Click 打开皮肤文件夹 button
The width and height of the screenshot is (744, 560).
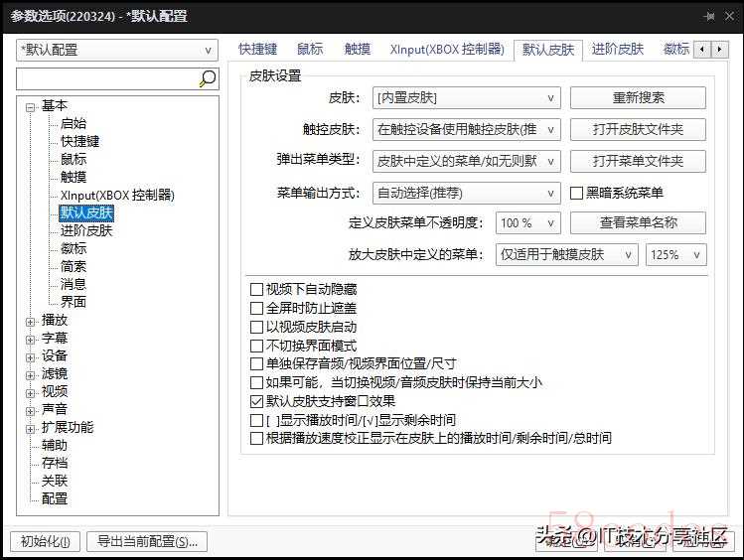pos(638,129)
